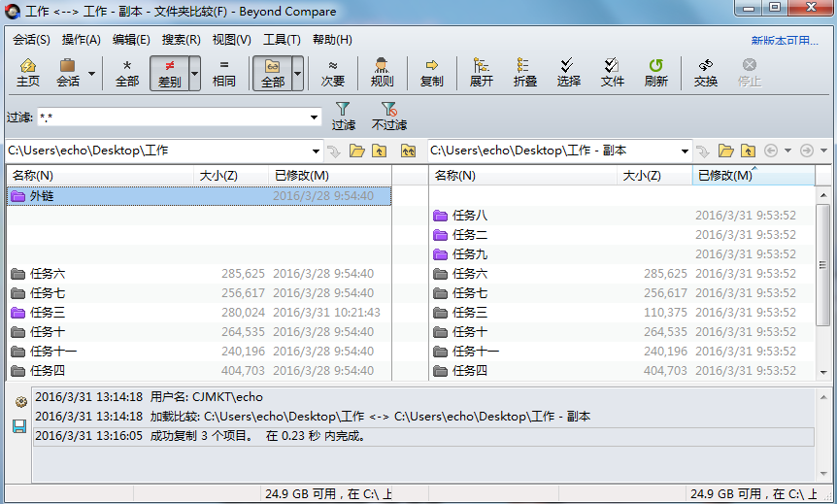
Task: Open the filter field dropdown arrow
Action: coord(315,118)
